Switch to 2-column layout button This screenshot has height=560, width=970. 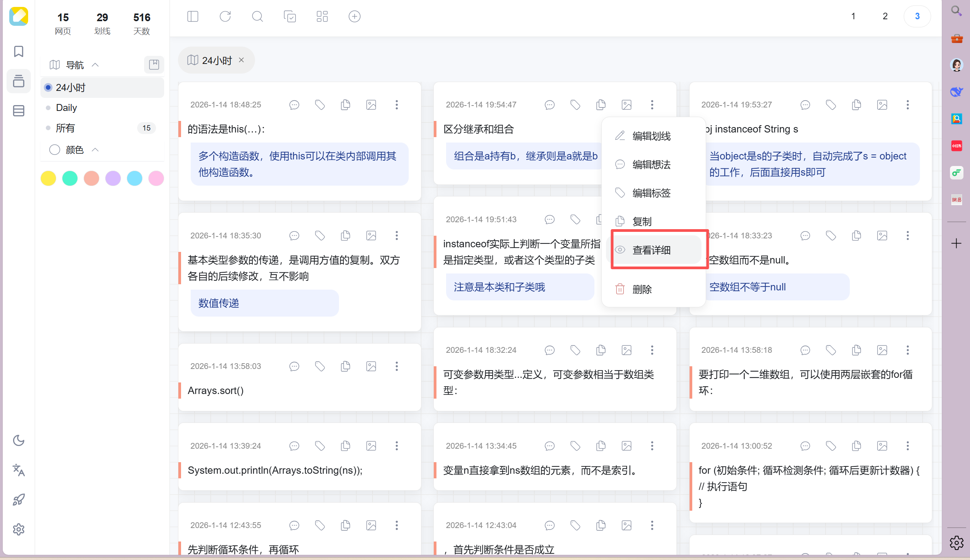click(885, 16)
